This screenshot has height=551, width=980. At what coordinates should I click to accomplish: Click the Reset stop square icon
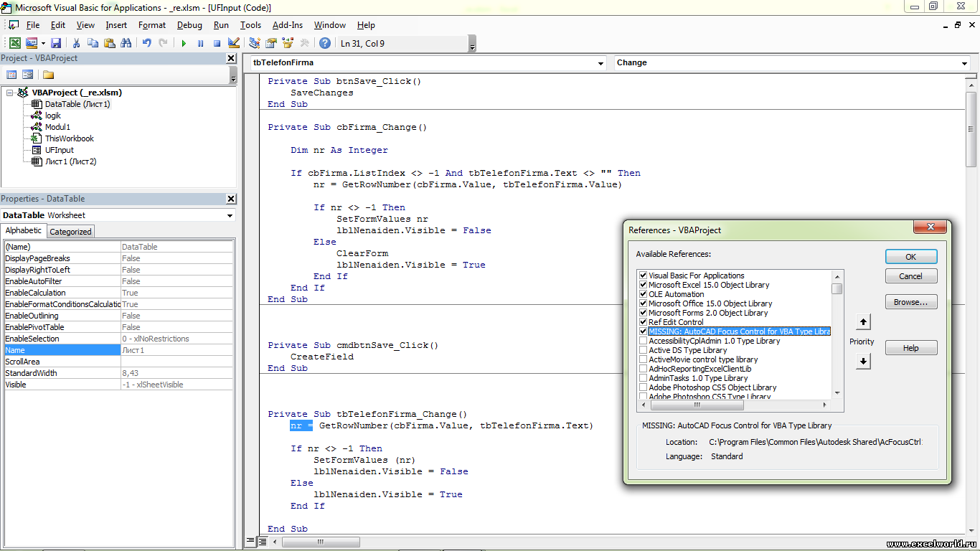pos(217,43)
